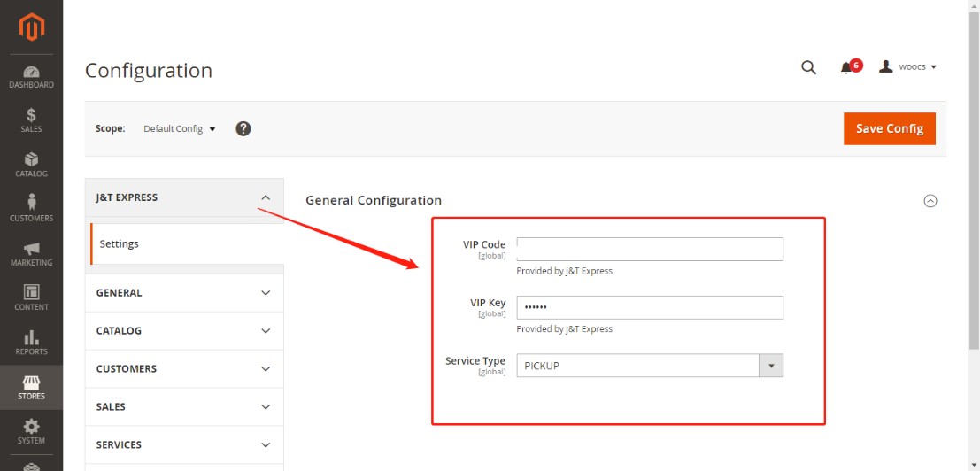Collapse the General Configuration group

click(930, 201)
